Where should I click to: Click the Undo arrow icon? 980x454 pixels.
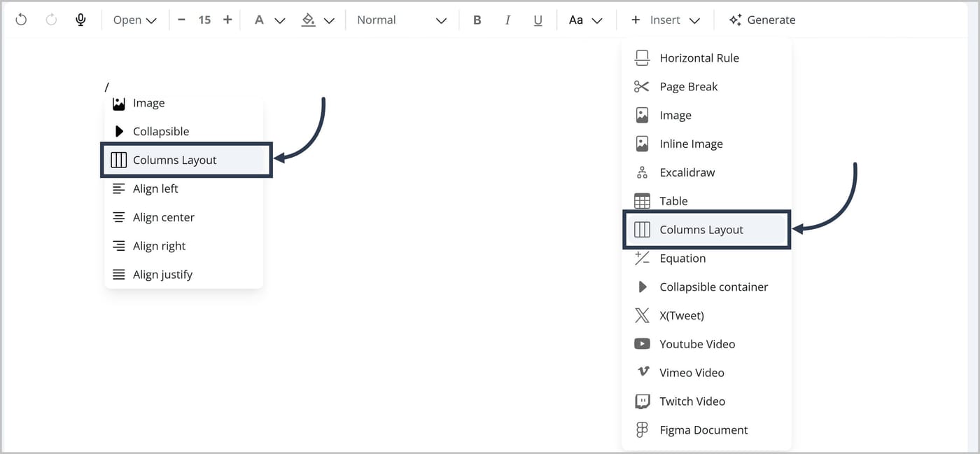[21, 20]
